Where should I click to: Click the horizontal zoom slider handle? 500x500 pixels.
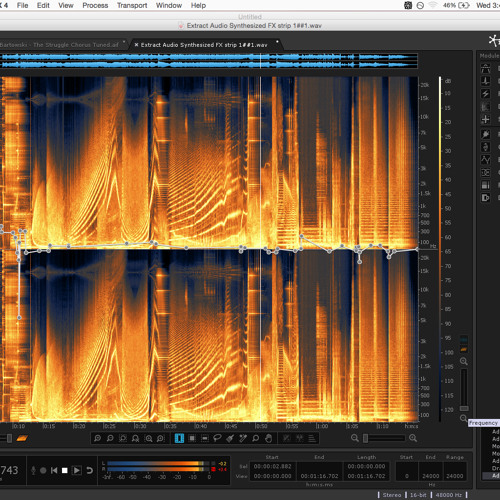(366, 438)
